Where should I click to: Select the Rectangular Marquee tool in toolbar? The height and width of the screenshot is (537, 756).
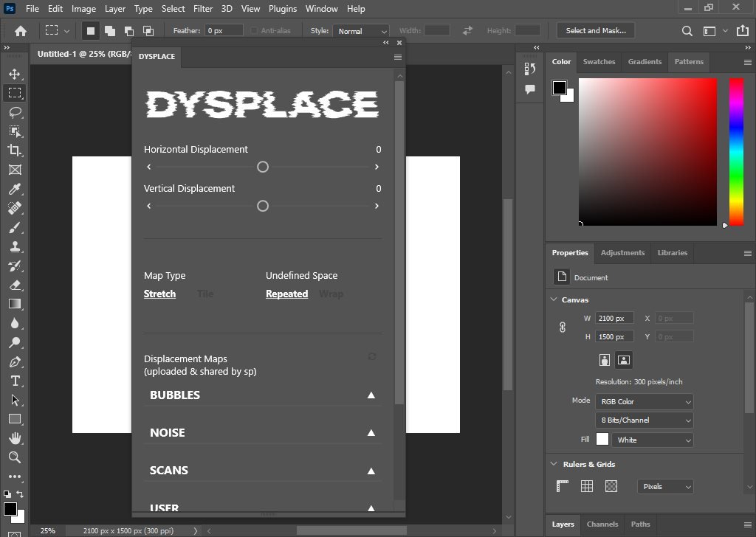pyautogui.click(x=15, y=92)
